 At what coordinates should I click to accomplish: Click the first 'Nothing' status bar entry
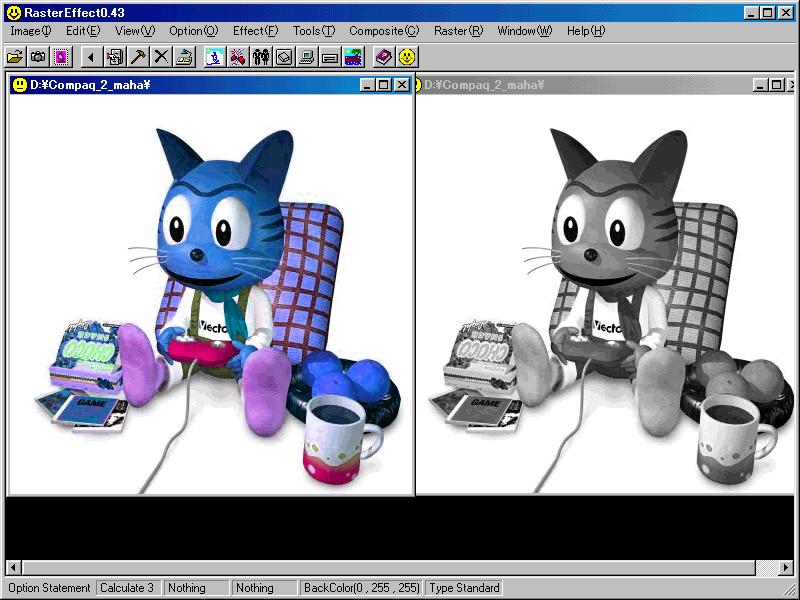click(195, 588)
